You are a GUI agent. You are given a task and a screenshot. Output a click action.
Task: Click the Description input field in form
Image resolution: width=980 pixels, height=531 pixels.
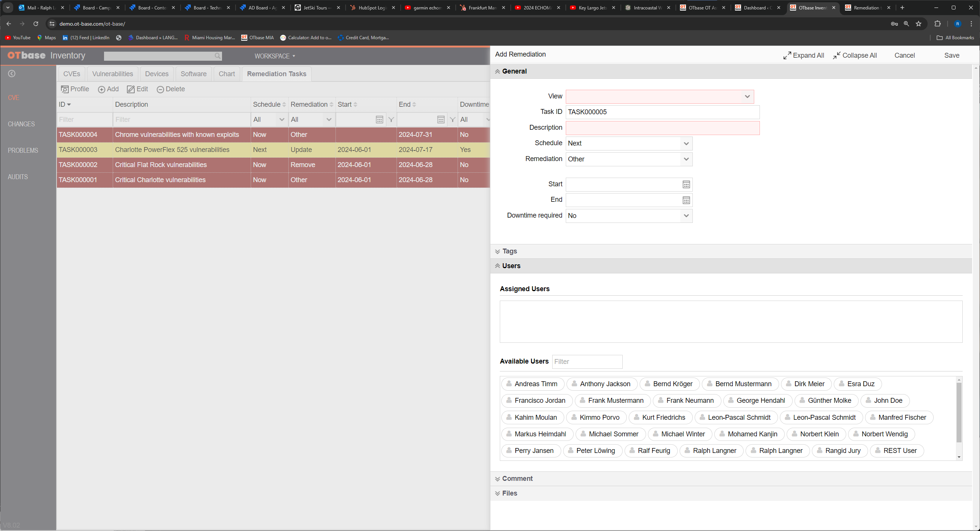coord(662,128)
